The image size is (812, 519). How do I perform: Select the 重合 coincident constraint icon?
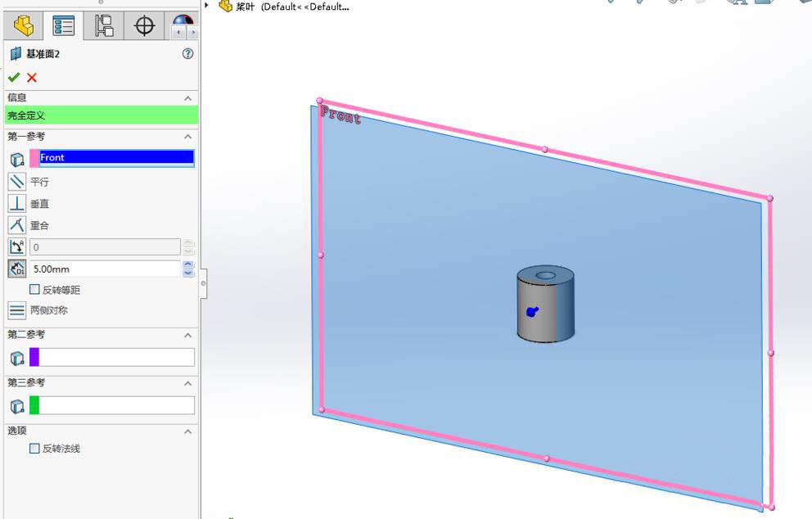(17, 225)
